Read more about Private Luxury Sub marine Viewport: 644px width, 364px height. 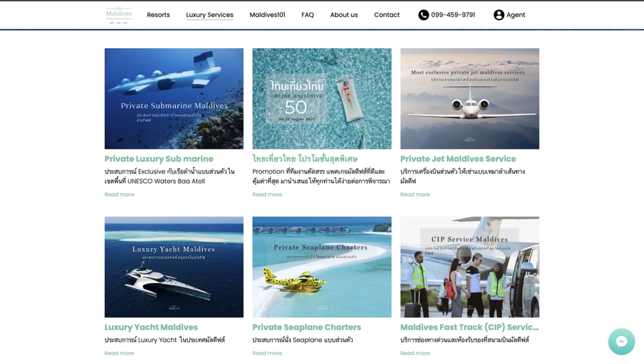(x=119, y=194)
